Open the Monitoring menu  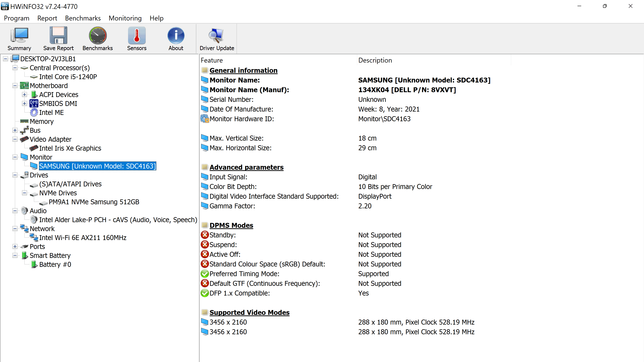coord(125,18)
